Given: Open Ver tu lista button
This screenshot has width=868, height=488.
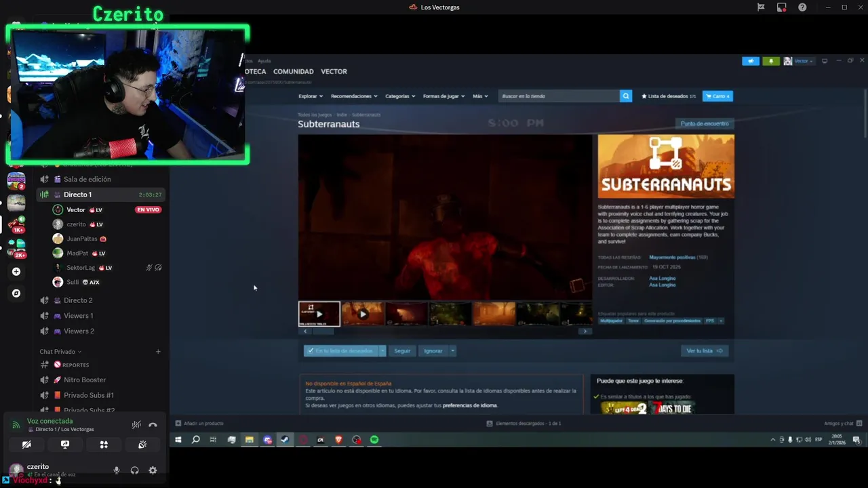Looking at the screenshot, I should (704, 350).
